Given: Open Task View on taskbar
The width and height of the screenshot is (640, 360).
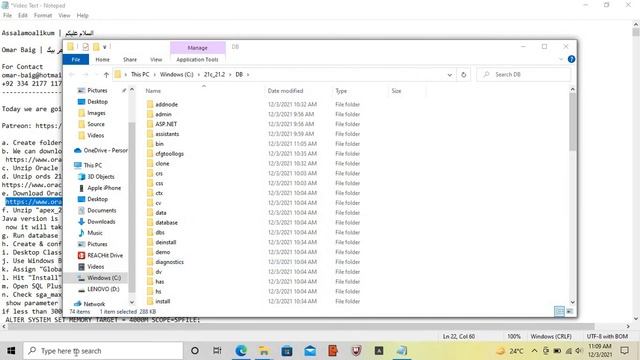Looking at the screenshot, I should pos(217,351).
